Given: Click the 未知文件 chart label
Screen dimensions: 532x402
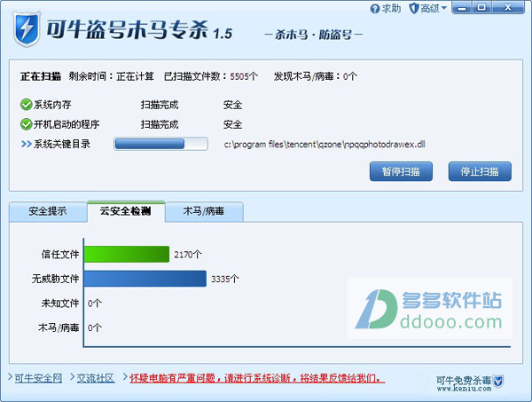Looking at the screenshot, I should click(60, 303).
